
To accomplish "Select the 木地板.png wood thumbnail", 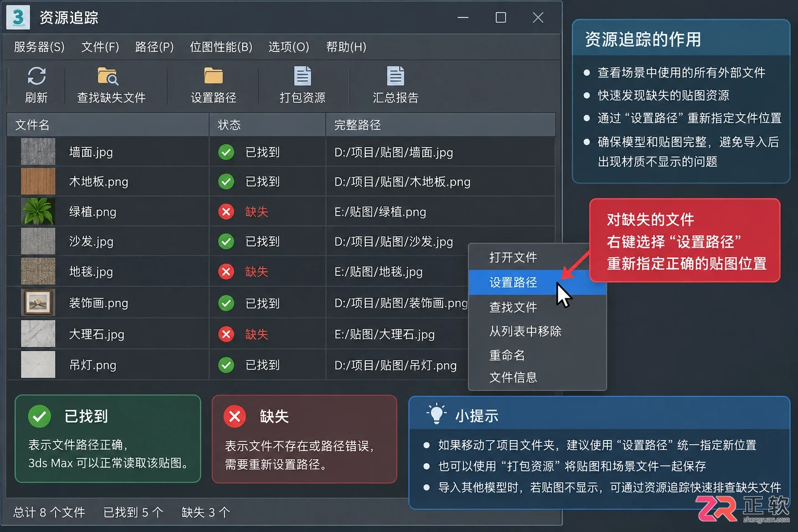I will coord(38,181).
